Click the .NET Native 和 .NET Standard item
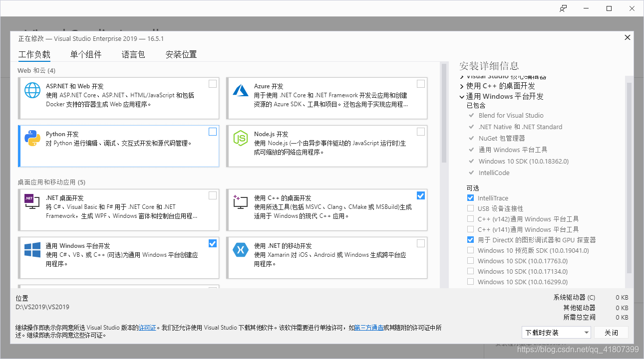 tap(520, 127)
